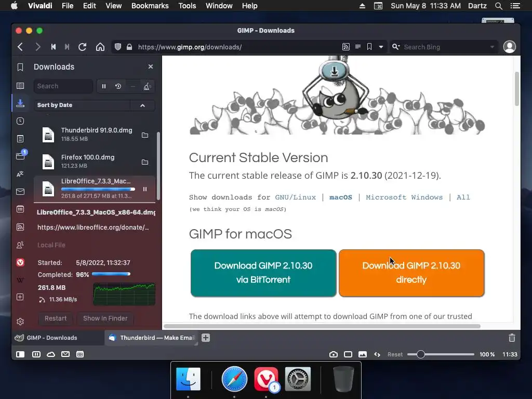Open the Calendar panel in sidebar
Screen dimensions: 532x399
(20, 209)
